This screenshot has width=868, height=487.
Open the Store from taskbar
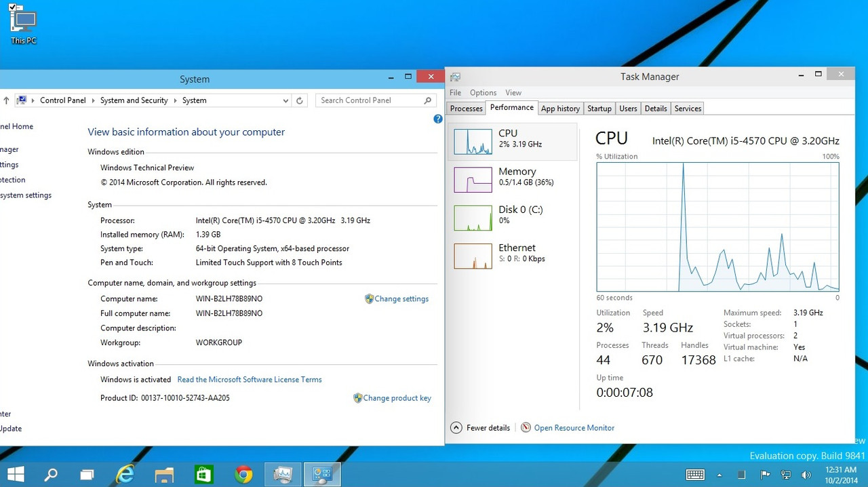tap(204, 474)
